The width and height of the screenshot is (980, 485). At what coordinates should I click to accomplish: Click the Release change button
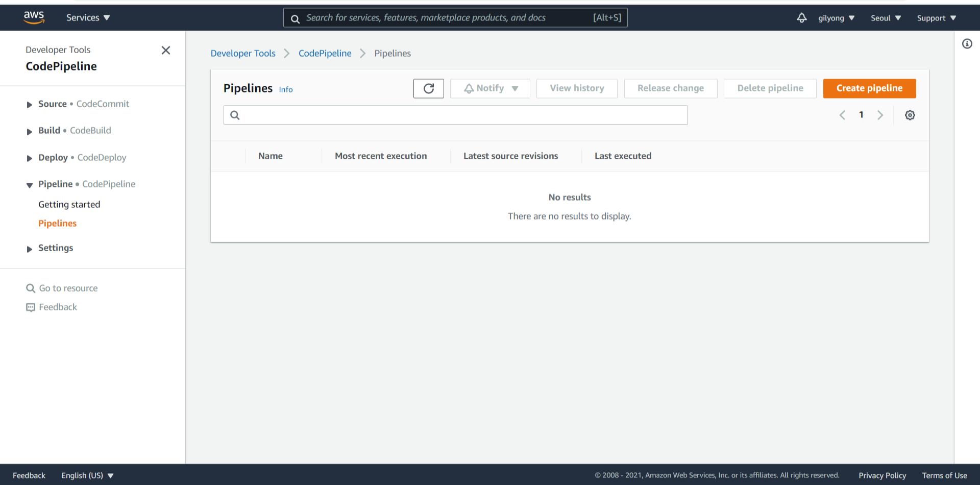tap(671, 88)
